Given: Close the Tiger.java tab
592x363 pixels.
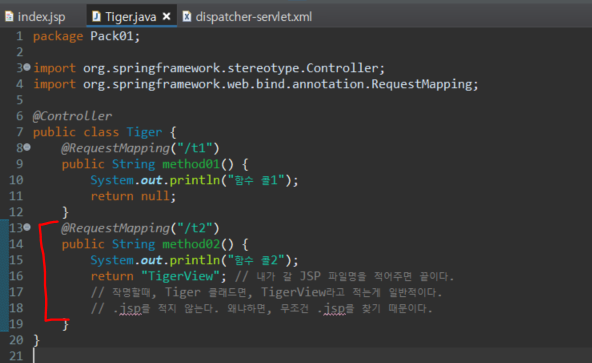Looking at the screenshot, I should point(166,16).
